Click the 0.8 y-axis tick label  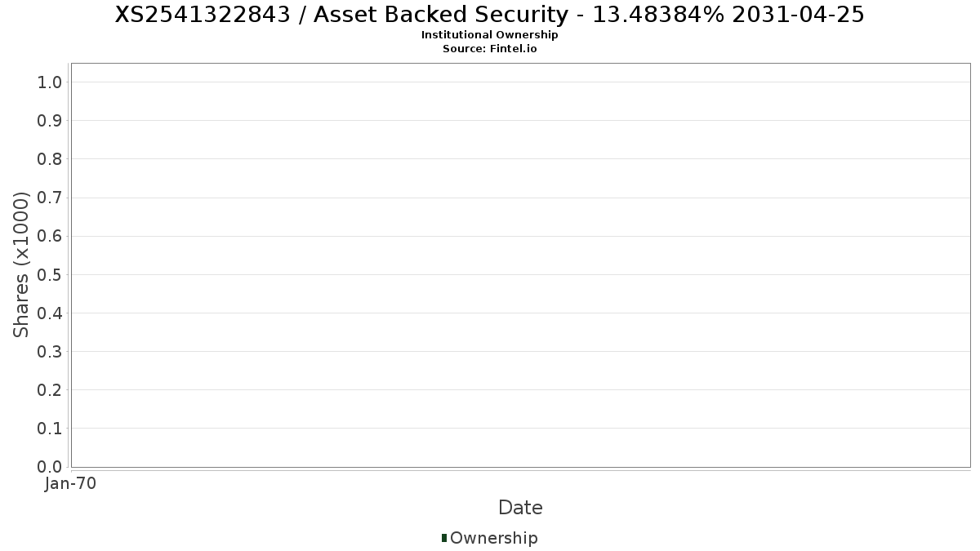(50, 159)
